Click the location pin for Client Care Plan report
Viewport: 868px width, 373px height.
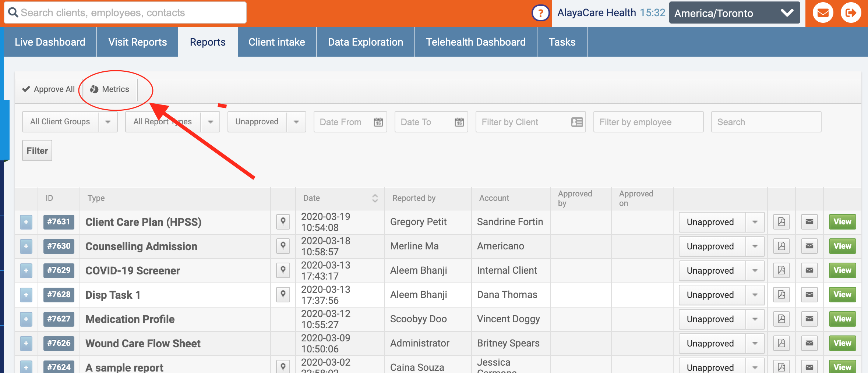point(283,222)
